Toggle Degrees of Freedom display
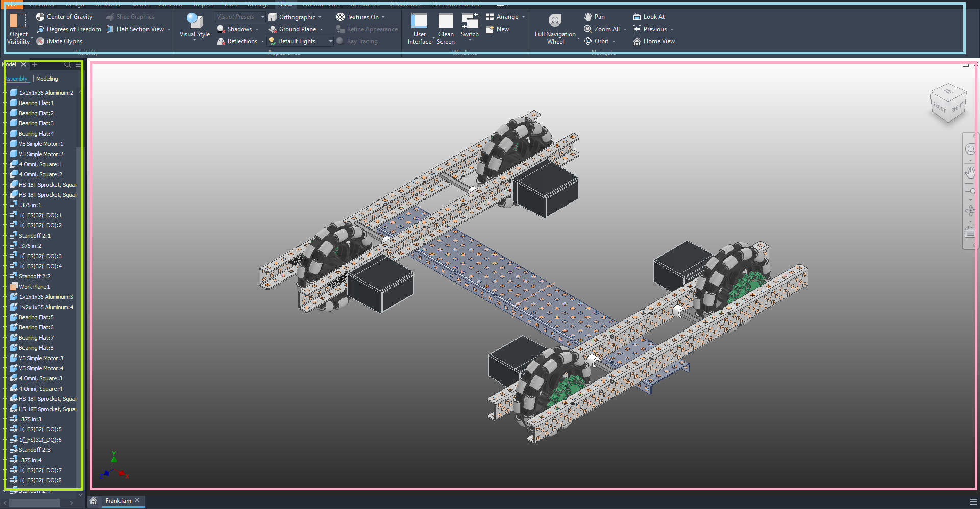The height and width of the screenshot is (509, 980). click(x=68, y=29)
